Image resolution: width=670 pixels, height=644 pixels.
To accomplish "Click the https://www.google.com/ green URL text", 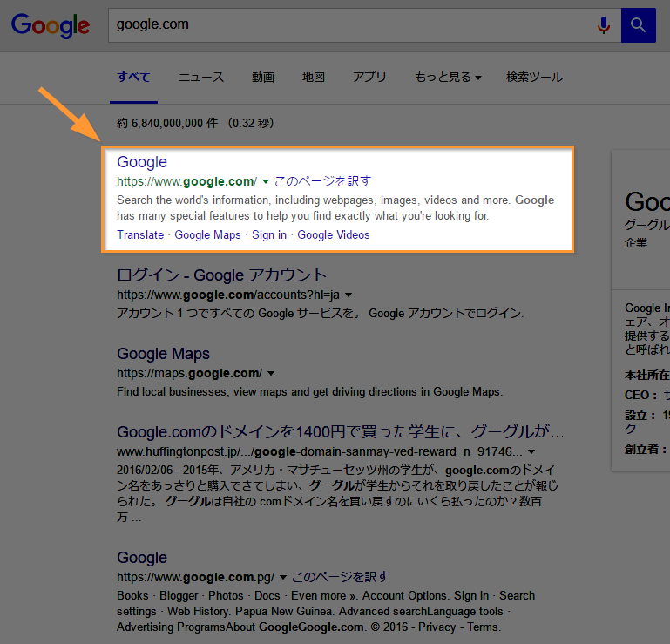I will pyautogui.click(x=186, y=181).
